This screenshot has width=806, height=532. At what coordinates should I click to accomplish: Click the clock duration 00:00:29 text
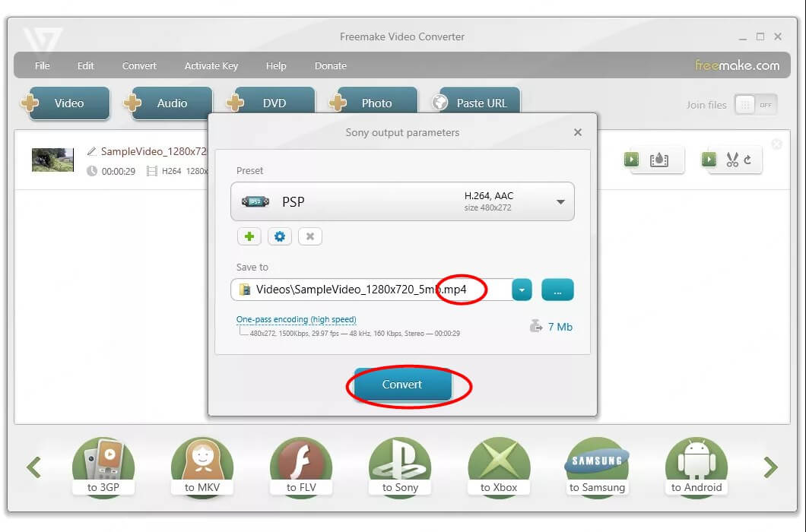118,171
